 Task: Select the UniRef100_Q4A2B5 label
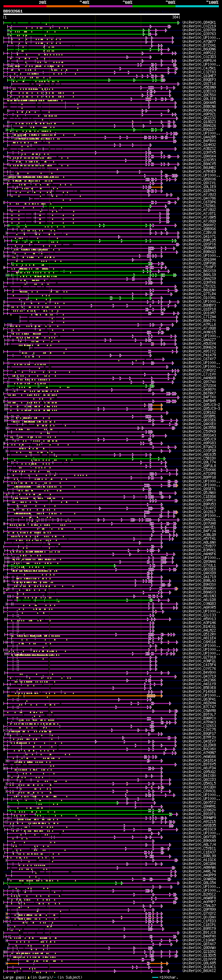199,137
